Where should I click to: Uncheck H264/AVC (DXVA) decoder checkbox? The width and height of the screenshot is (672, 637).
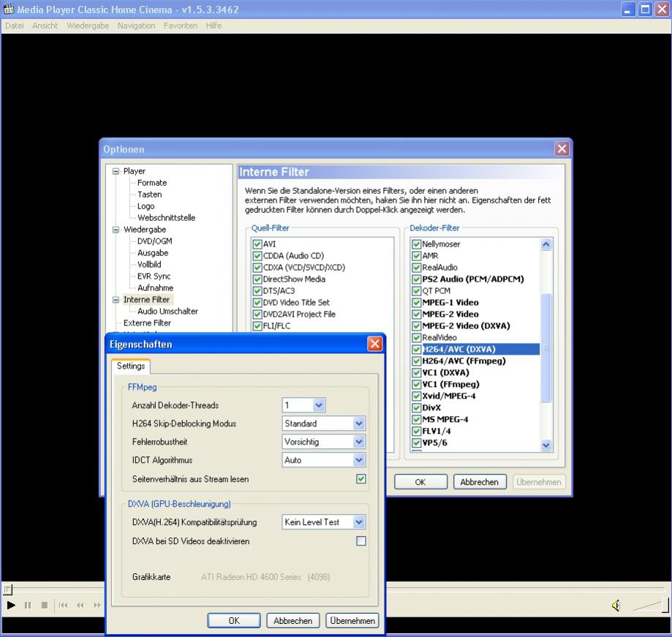(x=416, y=350)
